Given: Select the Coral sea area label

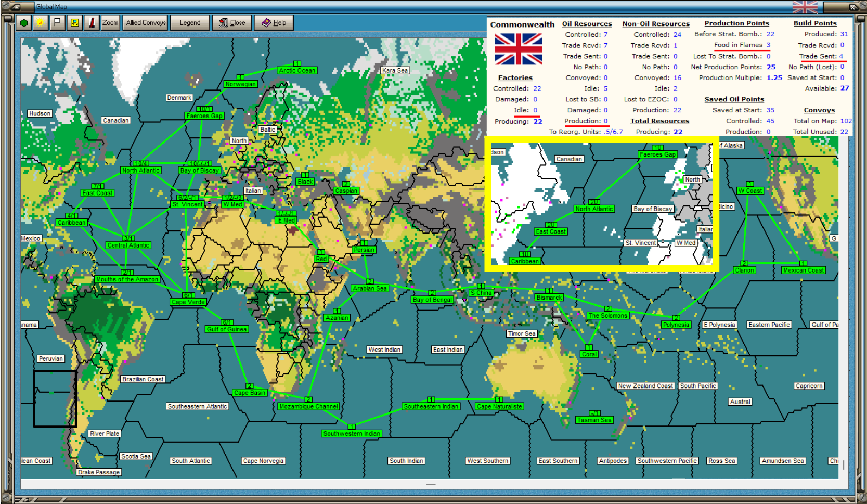Looking at the screenshot, I should (589, 354).
